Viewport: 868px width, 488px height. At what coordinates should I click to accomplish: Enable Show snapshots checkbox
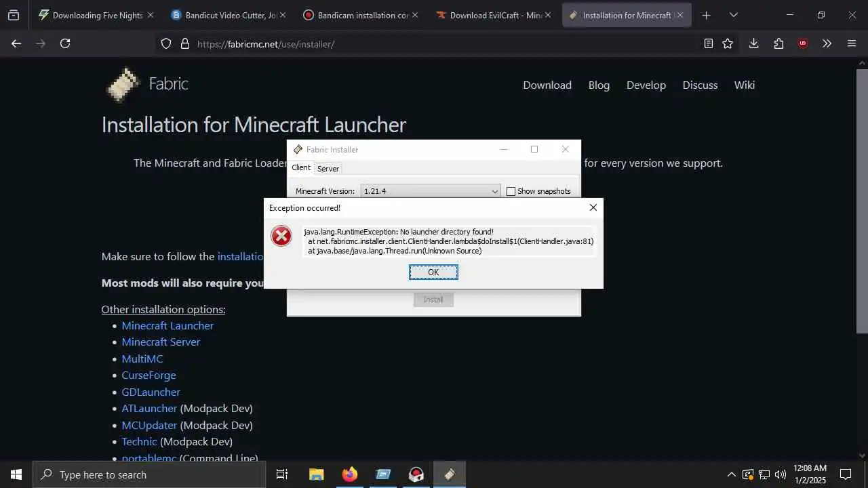pos(511,191)
